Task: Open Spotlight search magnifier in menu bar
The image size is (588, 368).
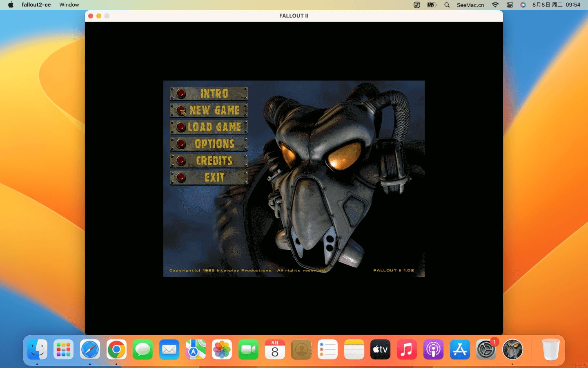Action: [447, 5]
